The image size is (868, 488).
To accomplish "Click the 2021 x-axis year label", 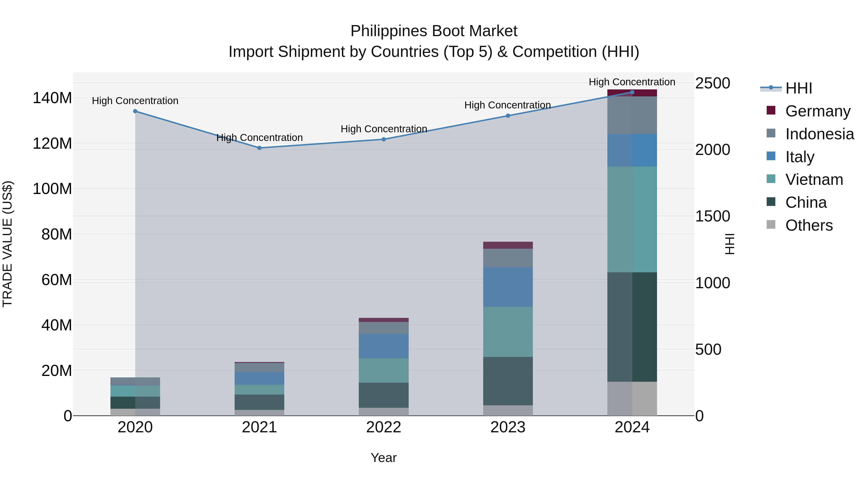I will pyautogui.click(x=259, y=427).
